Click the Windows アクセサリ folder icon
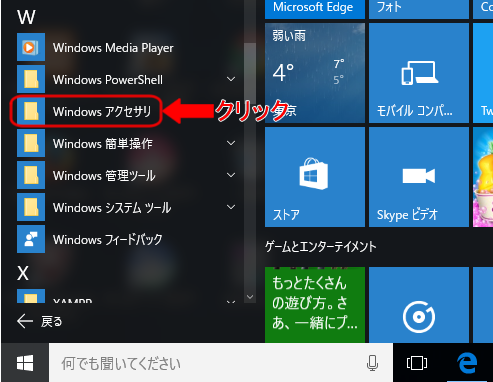 31,111
